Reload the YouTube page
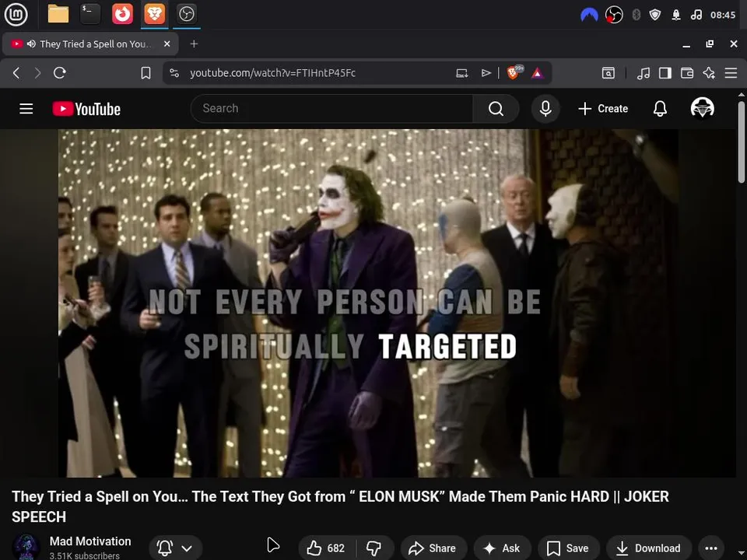747x560 pixels. pos(60,73)
